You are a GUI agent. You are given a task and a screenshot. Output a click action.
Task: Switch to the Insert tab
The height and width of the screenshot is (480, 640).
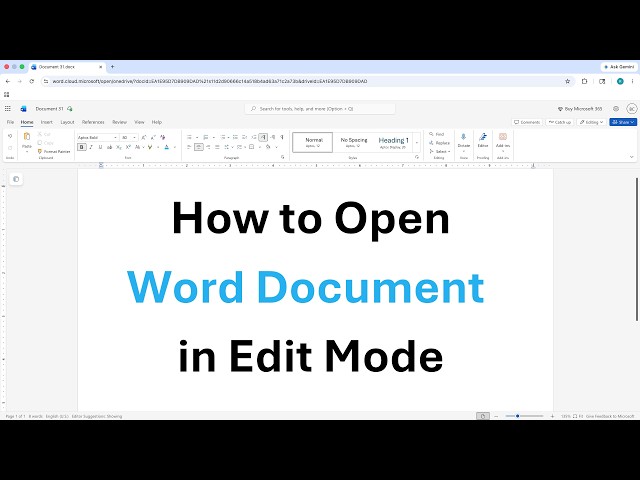pos(47,122)
